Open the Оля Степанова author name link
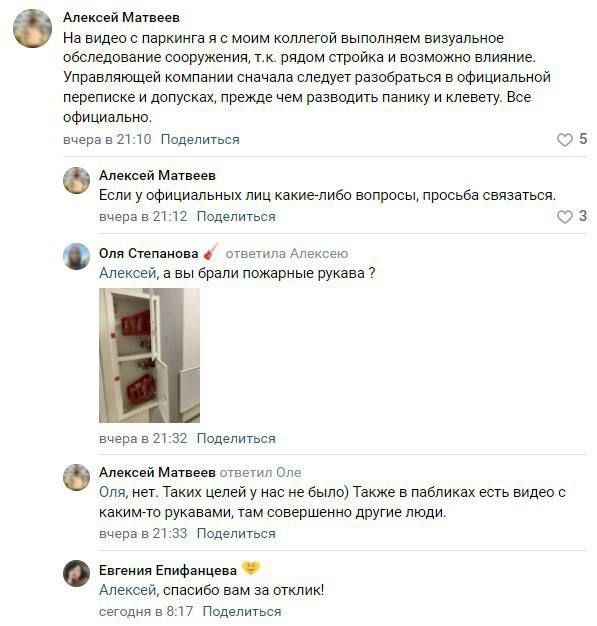The height and width of the screenshot is (626, 597). click(149, 254)
